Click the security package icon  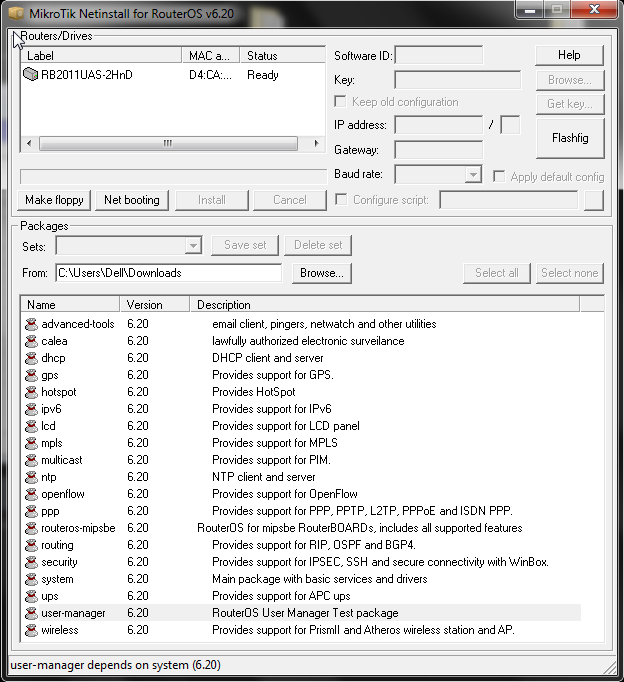coord(31,562)
